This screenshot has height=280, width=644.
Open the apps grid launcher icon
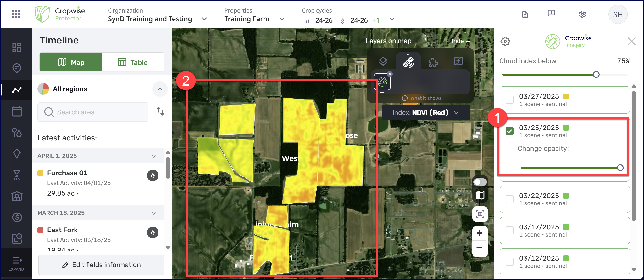[x=16, y=14]
